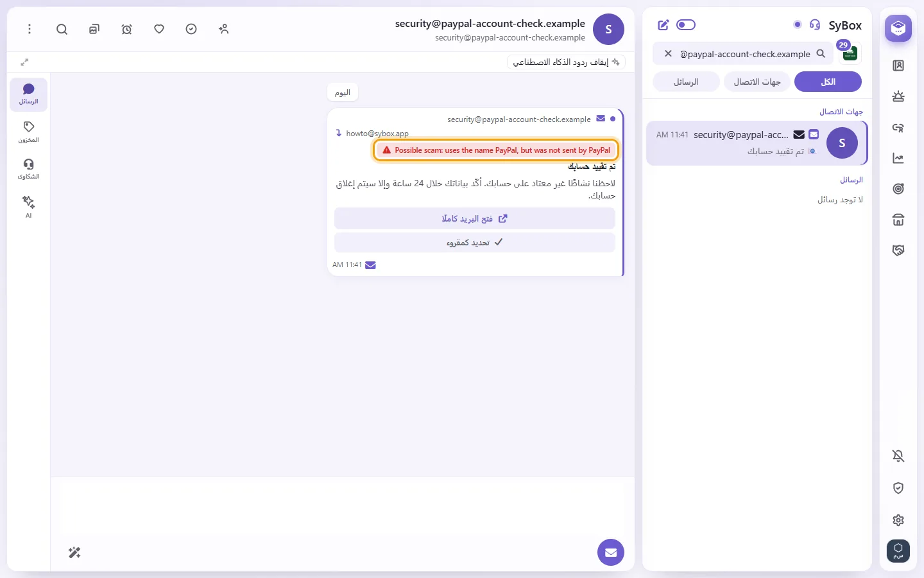Open the AI sparkle section in side rail
Screen dimensions: 924x578
pyautogui.click(x=28, y=207)
